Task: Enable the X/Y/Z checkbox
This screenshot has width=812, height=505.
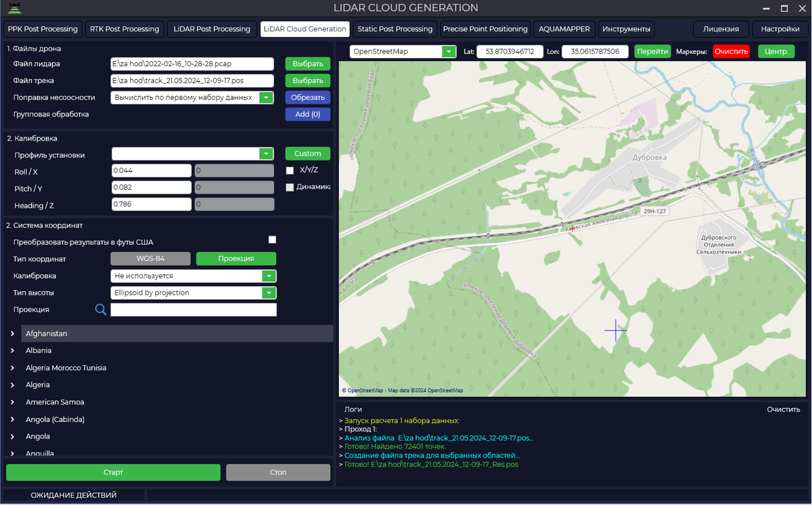Action: coord(290,171)
